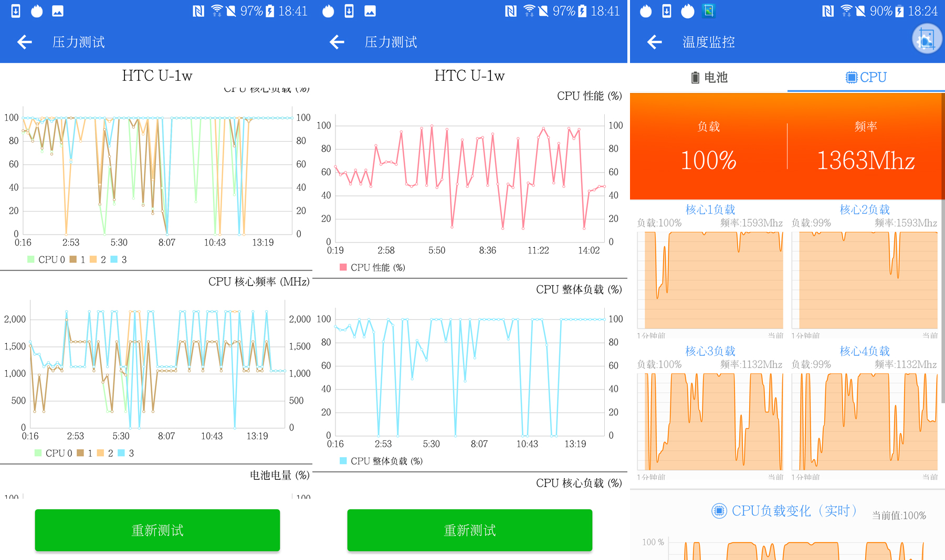Tap download icon in third status bar
Viewport: 945px width, 560px height.
point(667,11)
